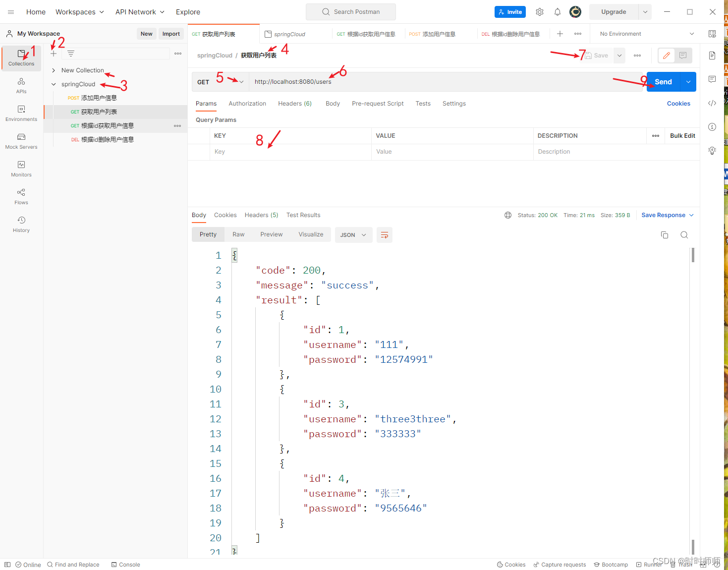The image size is (728, 570).
Task: Open the Code snippet icon
Action: tap(712, 103)
